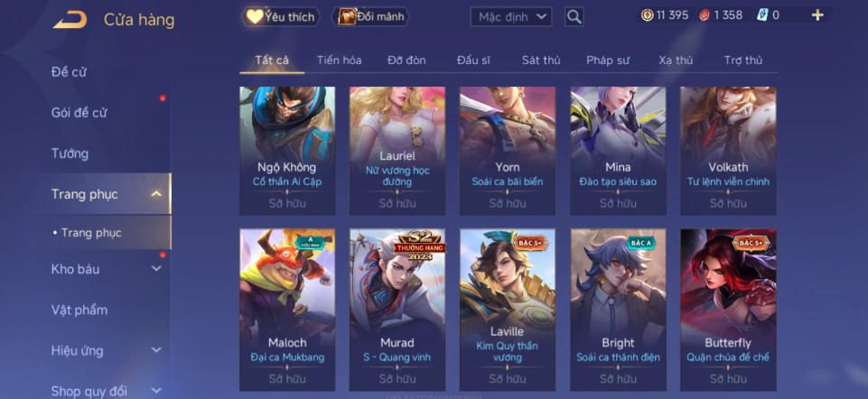868x399 pixels.
Task: Go to Gói đề cử section
Action: pyautogui.click(x=79, y=113)
